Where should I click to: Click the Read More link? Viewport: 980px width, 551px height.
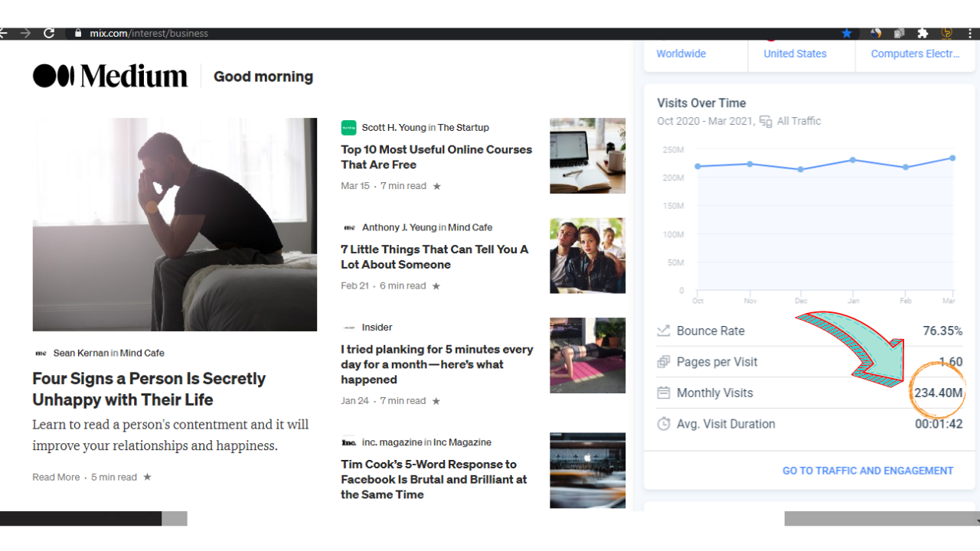pyautogui.click(x=56, y=478)
